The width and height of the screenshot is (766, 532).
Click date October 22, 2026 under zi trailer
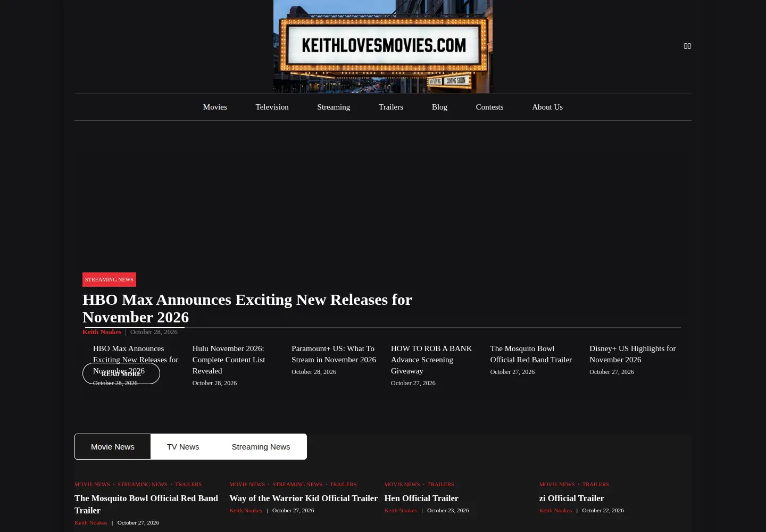(x=603, y=511)
